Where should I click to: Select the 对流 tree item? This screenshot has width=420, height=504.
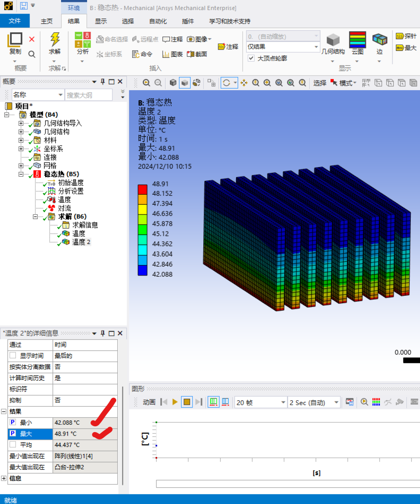click(65, 208)
